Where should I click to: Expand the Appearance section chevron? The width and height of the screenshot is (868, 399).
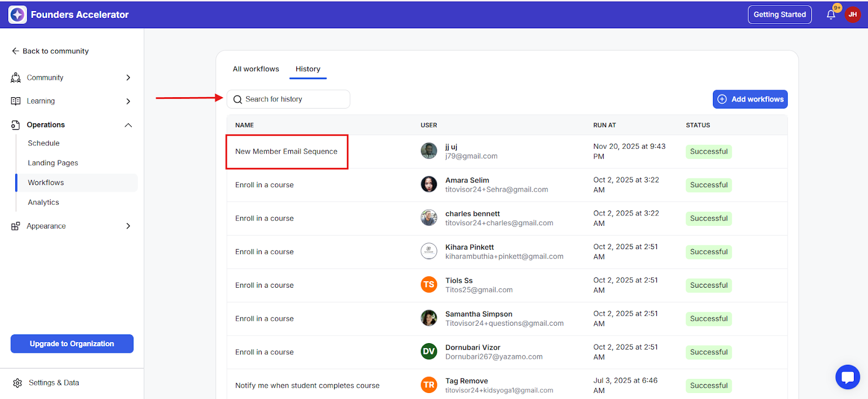pyautogui.click(x=128, y=226)
